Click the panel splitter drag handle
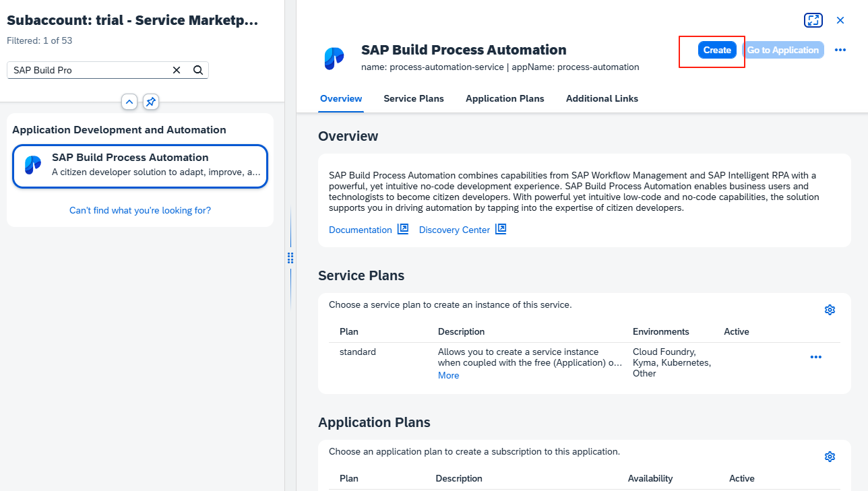This screenshot has height=491, width=868. pos(290,258)
